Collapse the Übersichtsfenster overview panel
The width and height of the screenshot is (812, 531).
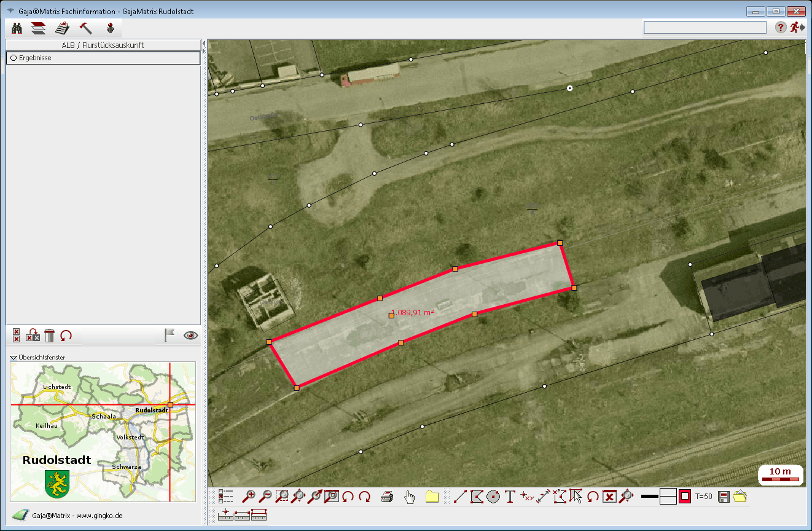coord(14,357)
